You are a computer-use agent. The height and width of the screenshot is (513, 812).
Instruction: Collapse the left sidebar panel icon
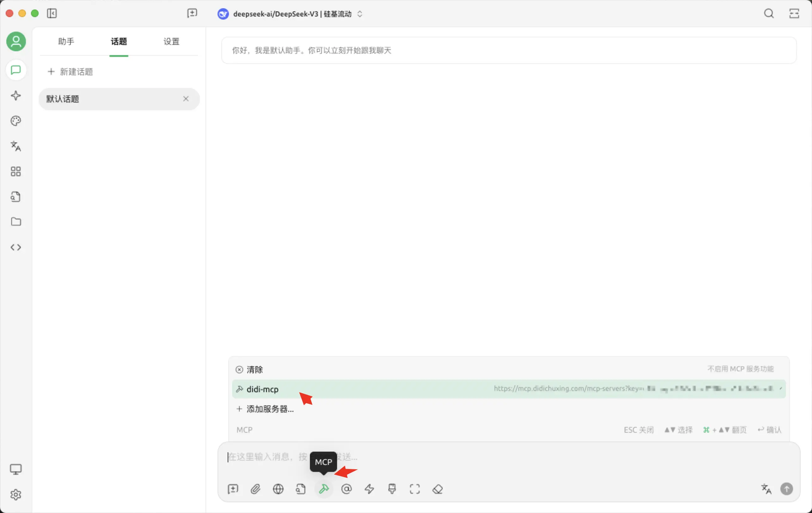52,14
